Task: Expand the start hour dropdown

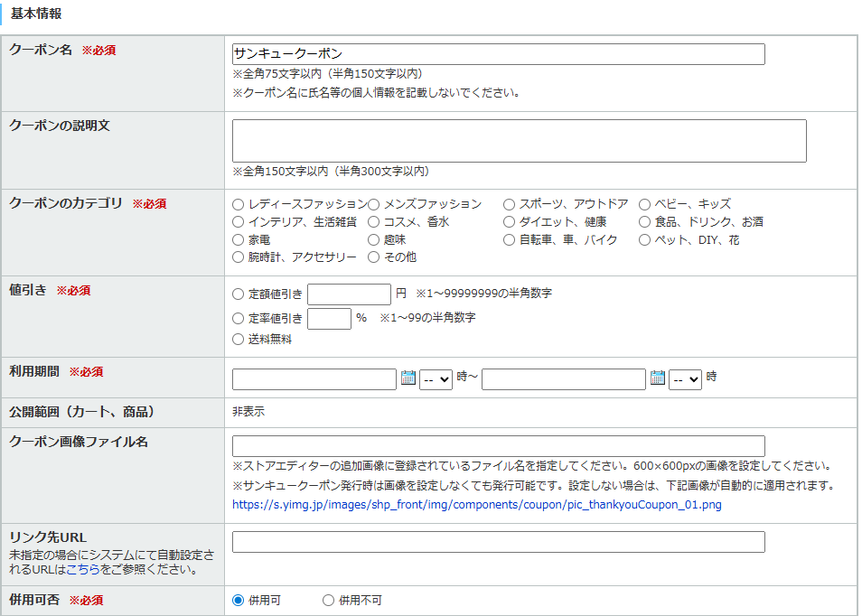Action: click(x=436, y=379)
